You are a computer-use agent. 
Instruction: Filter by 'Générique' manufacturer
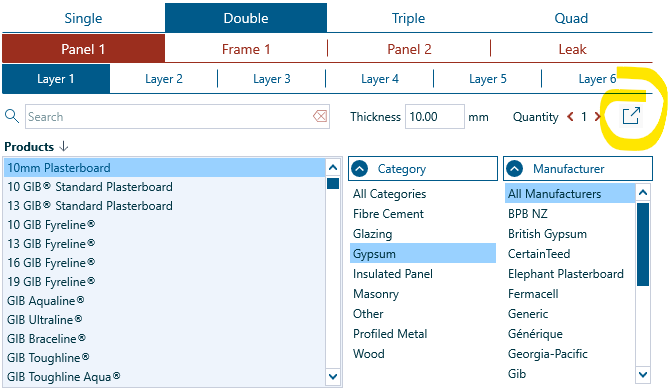(x=570, y=334)
